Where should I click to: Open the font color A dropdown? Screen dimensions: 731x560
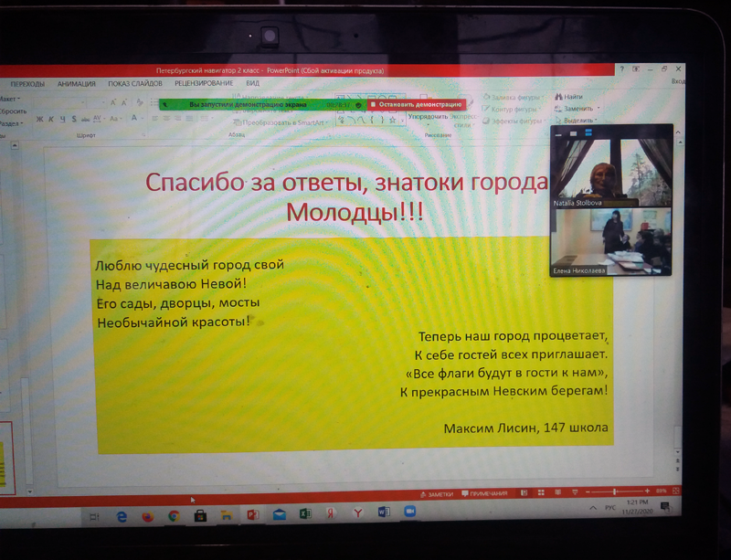136,118
